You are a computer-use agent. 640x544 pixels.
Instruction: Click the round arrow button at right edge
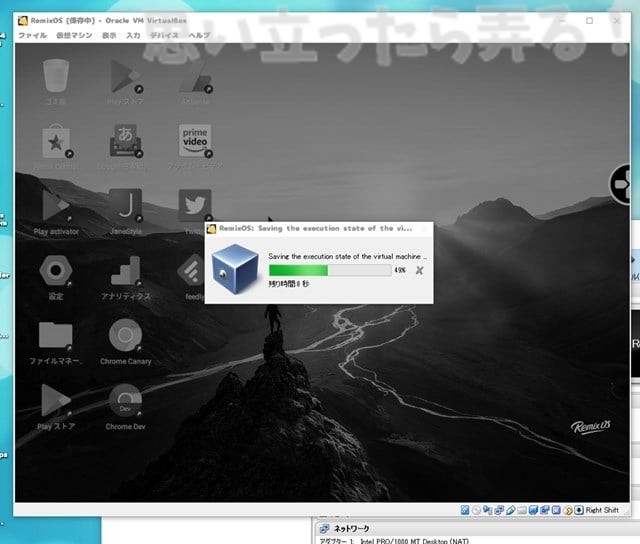[620, 184]
